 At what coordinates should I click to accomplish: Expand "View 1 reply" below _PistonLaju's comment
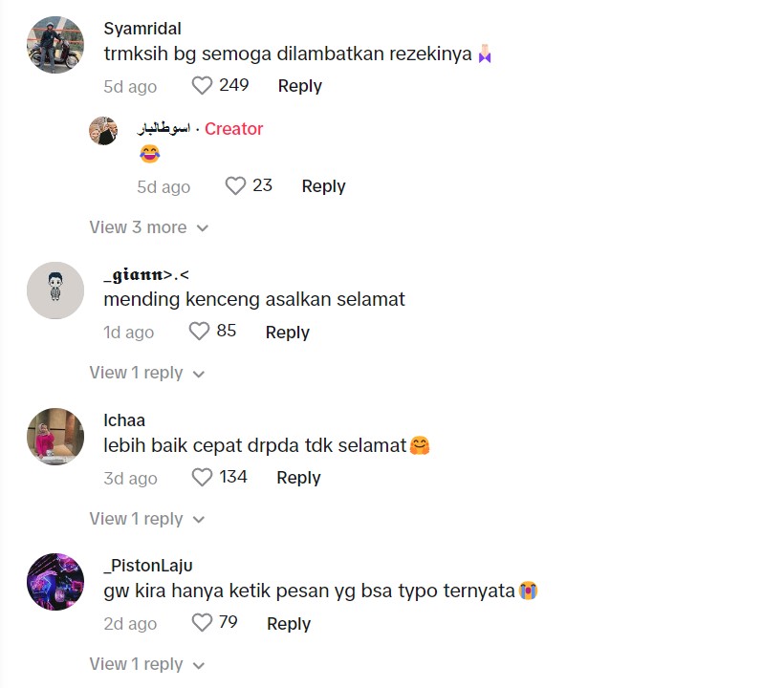click(146, 664)
